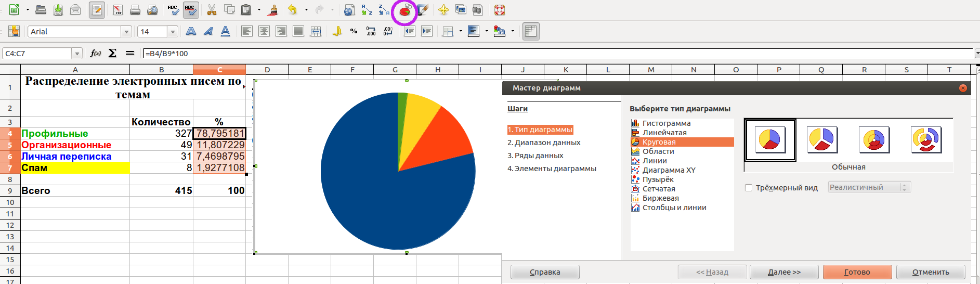Go to step 4 Элементы диаграммы

(x=552, y=169)
